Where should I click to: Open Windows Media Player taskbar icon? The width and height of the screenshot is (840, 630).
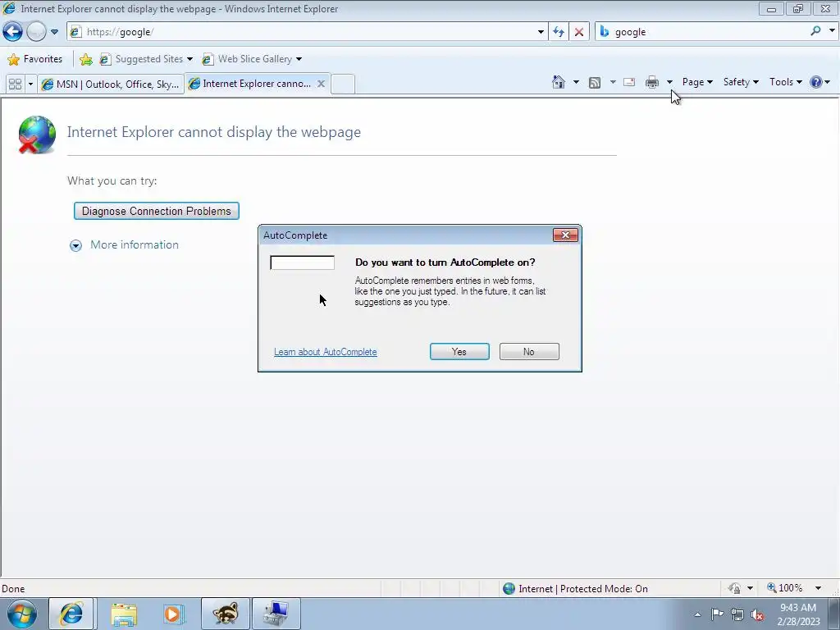[174, 614]
